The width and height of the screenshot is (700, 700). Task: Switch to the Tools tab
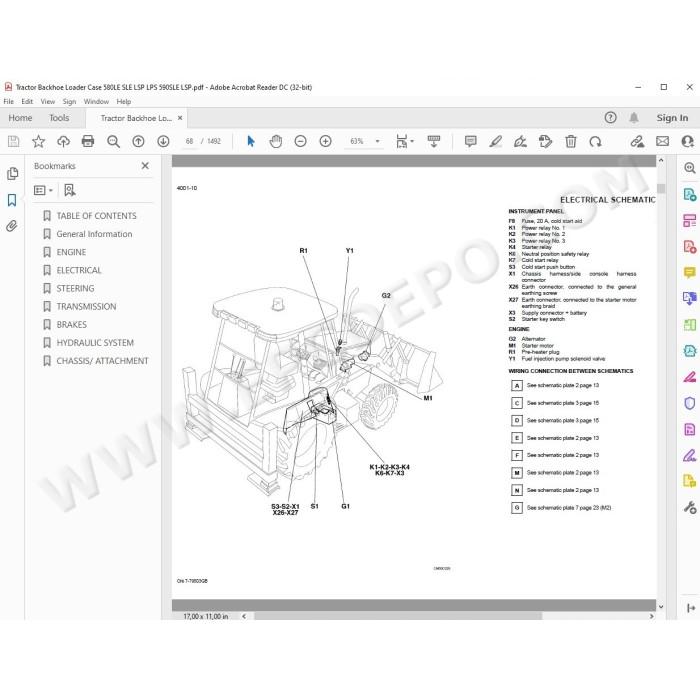(x=59, y=118)
